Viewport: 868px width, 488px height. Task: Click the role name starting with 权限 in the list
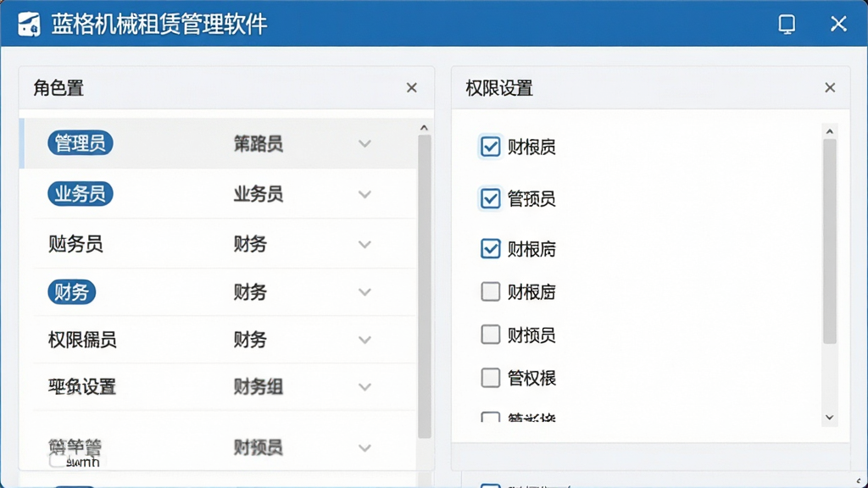coord(82,340)
